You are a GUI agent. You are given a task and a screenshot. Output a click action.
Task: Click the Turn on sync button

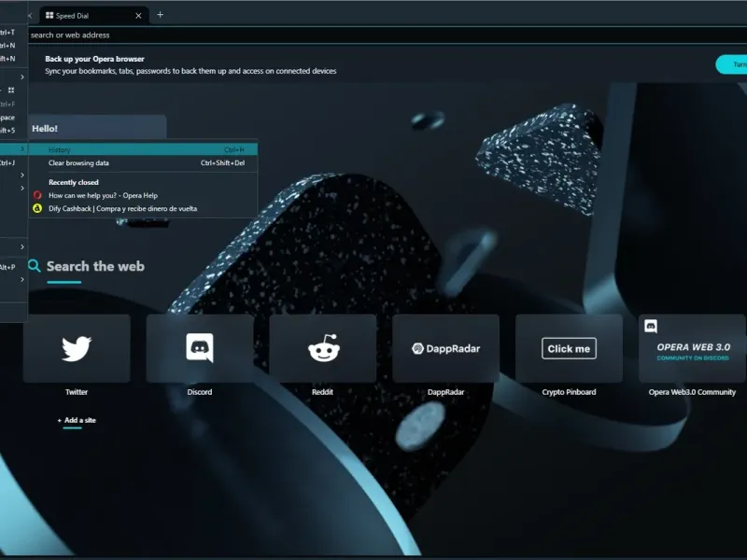tap(732, 64)
